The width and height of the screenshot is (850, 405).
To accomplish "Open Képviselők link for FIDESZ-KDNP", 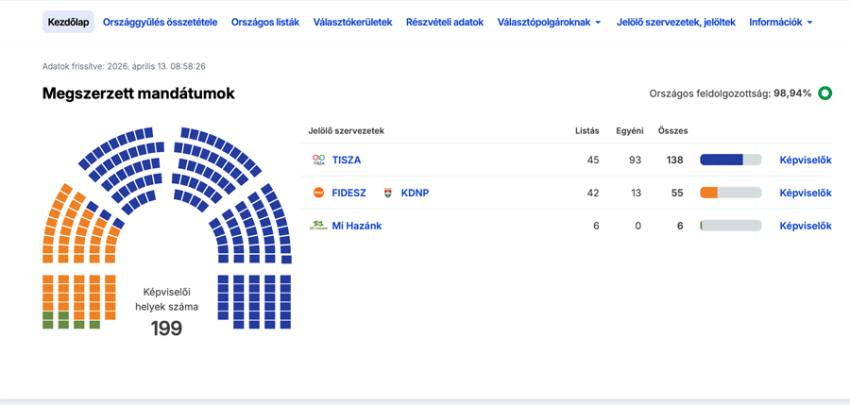I will tap(805, 193).
